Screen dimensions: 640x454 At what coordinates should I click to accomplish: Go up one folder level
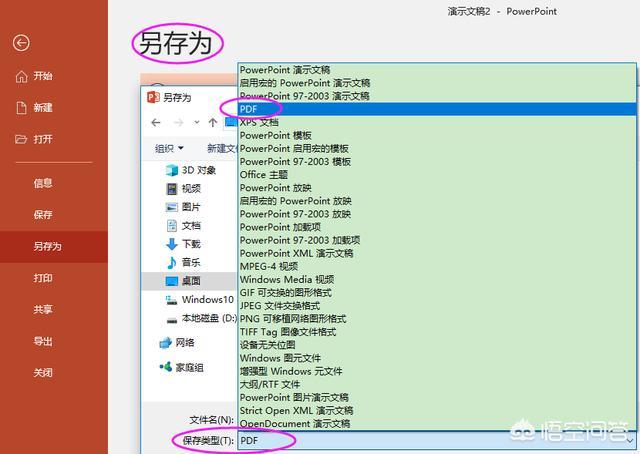click(213, 122)
